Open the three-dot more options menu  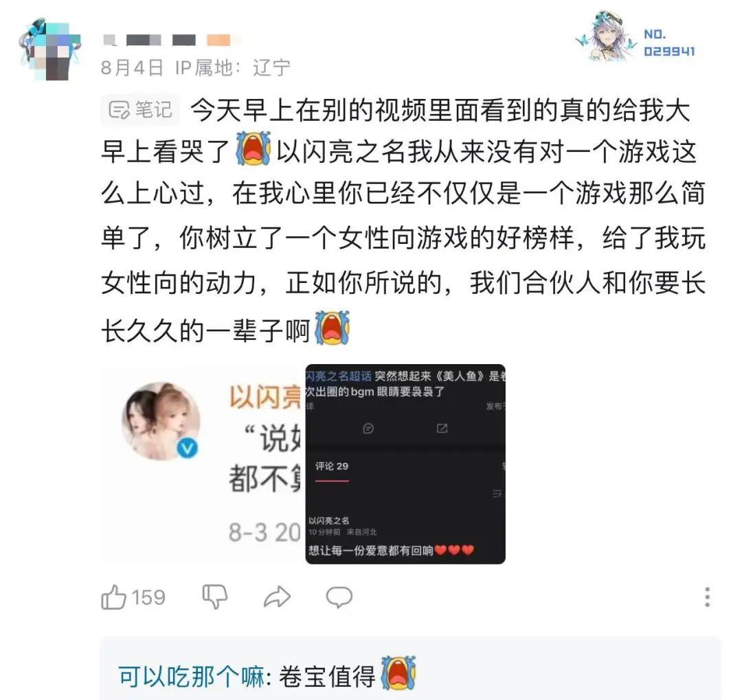707,597
